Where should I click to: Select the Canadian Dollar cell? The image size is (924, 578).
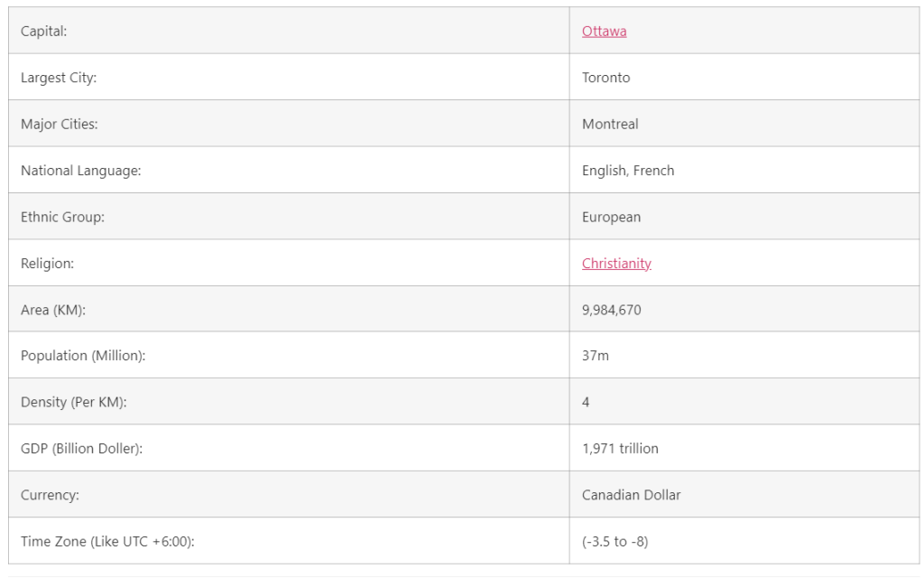(631, 495)
